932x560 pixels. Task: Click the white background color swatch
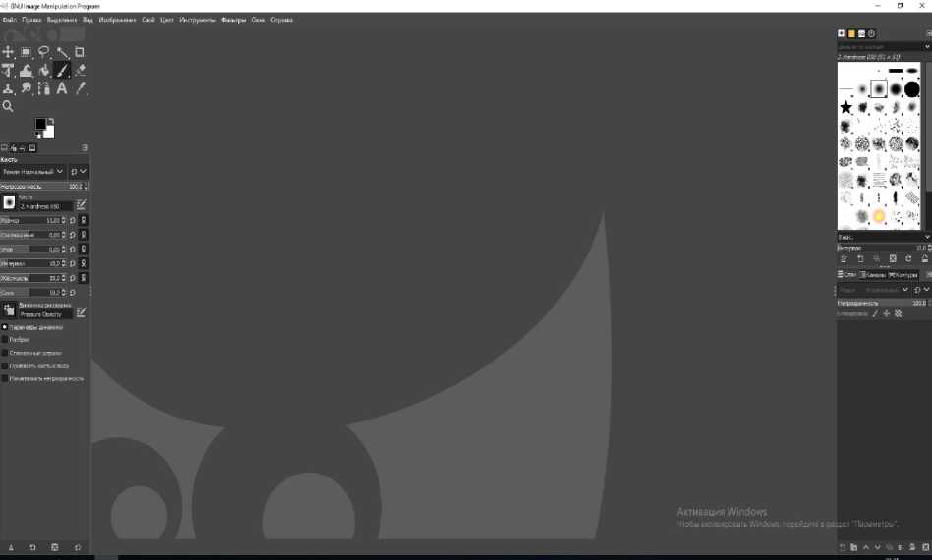click(x=50, y=132)
